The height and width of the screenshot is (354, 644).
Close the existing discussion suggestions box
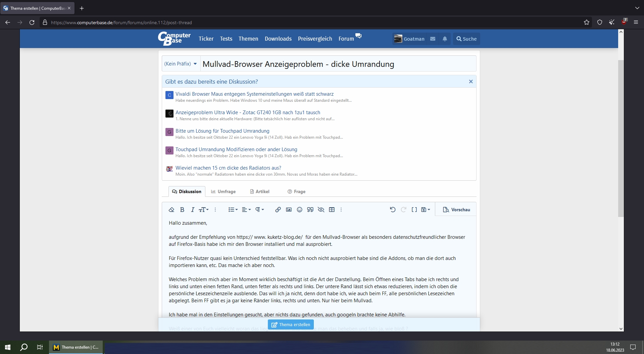(x=470, y=82)
